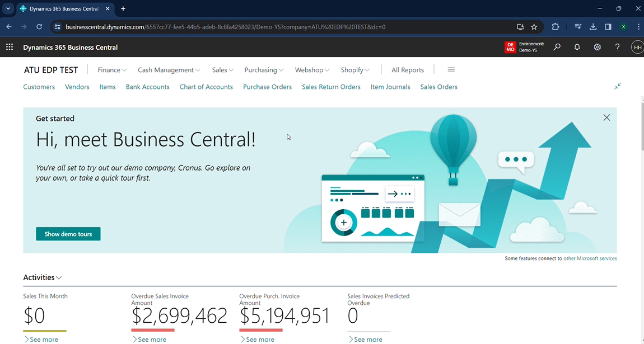Image resolution: width=644 pixels, height=344 pixels.
Task: Open the $2,699,462 overdue sales tile
Action: 179,315
